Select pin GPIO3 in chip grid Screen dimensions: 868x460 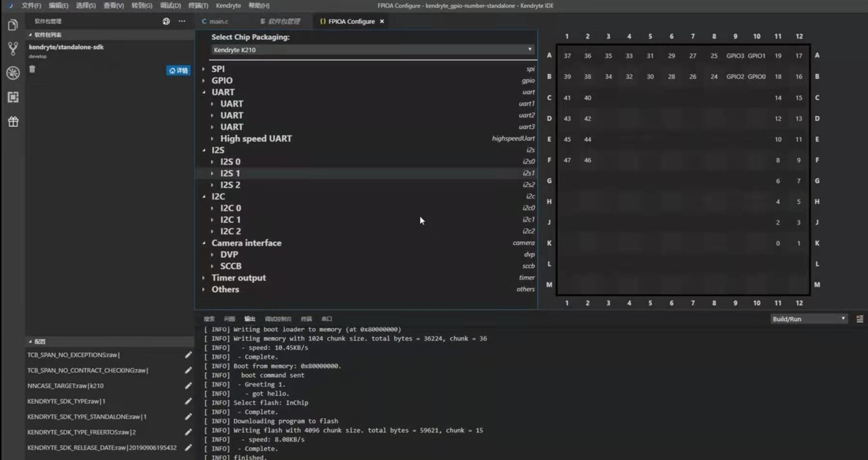[x=735, y=56]
